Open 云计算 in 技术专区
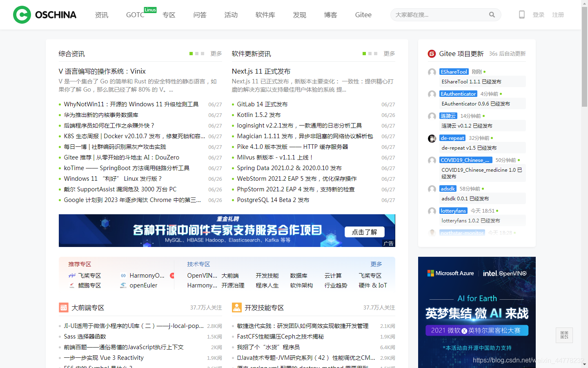The height and width of the screenshot is (368, 588). (333, 276)
